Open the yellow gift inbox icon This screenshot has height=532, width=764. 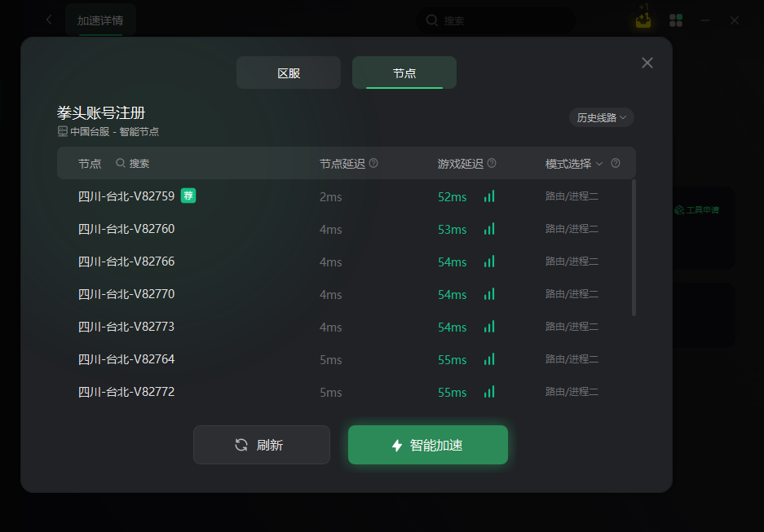(x=643, y=20)
